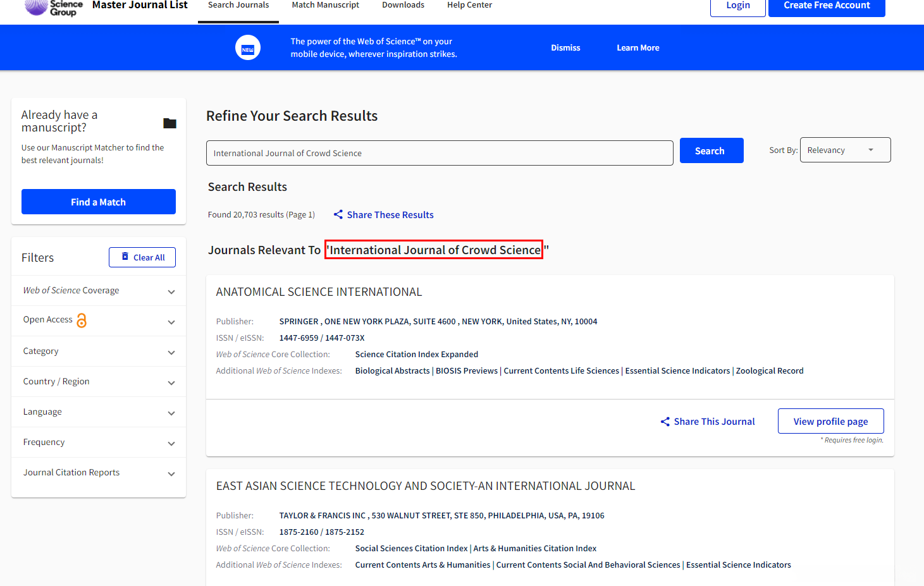Open the Help Center tab
The image size is (924, 586).
pyautogui.click(x=469, y=5)
